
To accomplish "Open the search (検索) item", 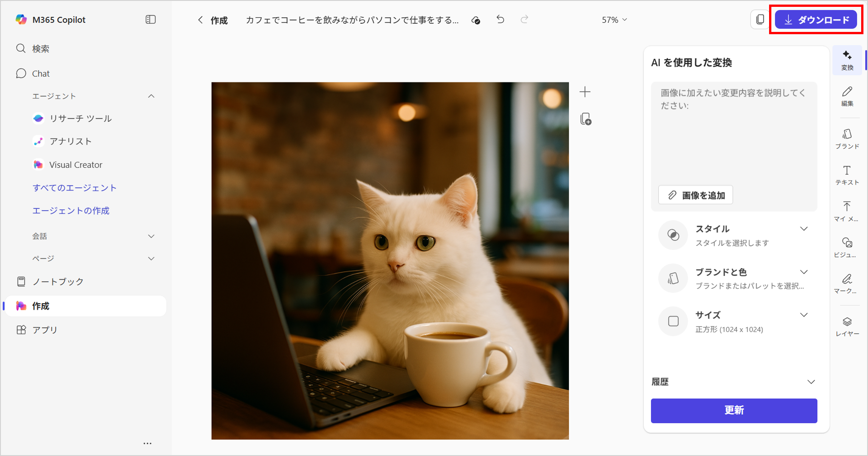I will click(x=86, y=49).
